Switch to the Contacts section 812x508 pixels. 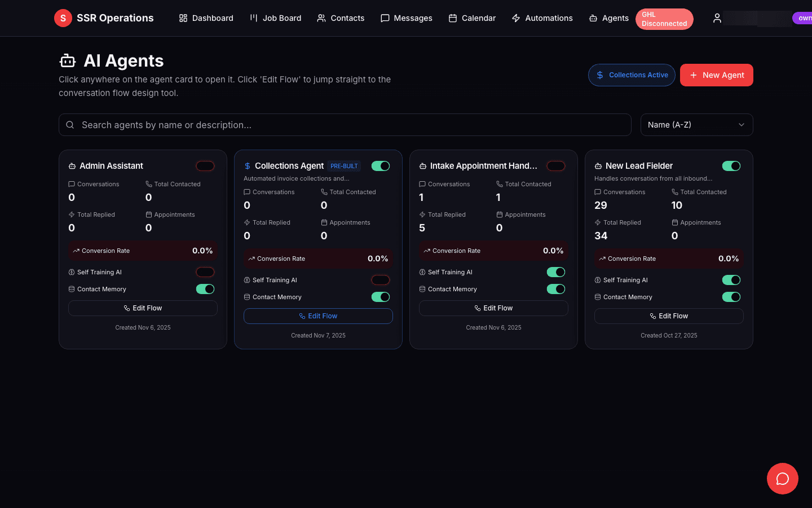341,18
